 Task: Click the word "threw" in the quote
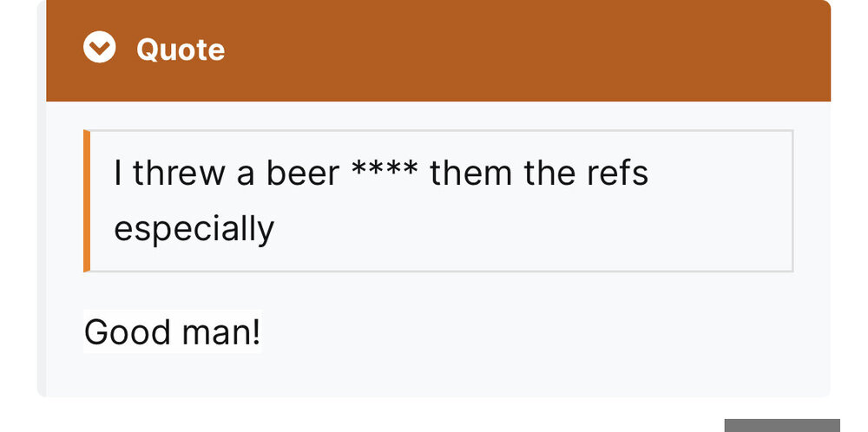tap(178, 173)
